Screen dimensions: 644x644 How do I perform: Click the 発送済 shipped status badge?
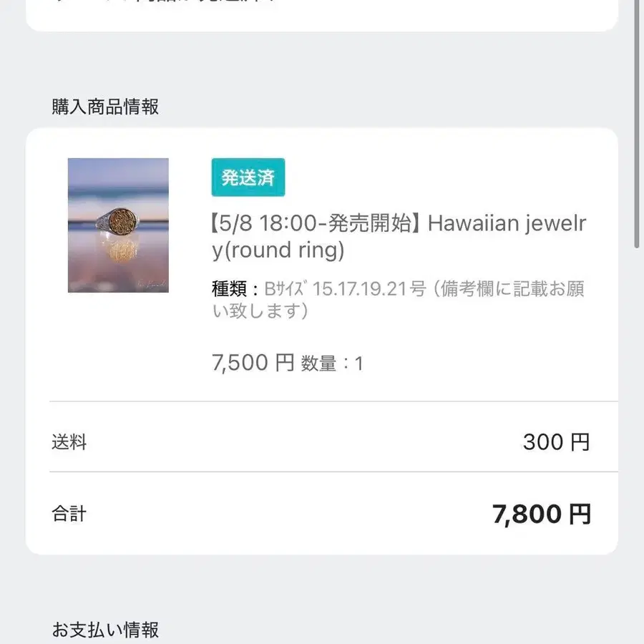click(247, 177)
